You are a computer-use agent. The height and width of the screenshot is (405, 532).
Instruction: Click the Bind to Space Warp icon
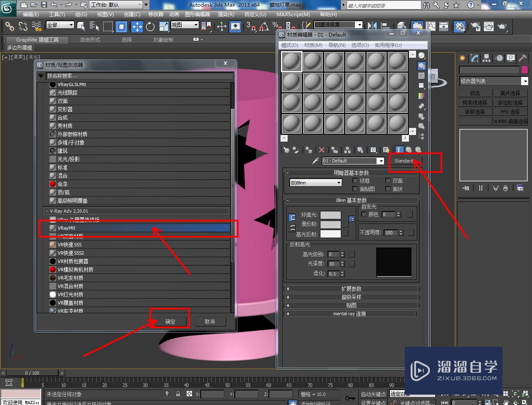pos(37,27)
